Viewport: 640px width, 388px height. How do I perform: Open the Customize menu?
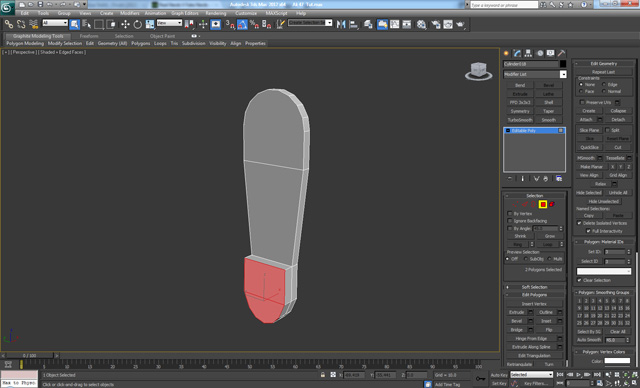[246, 13]
